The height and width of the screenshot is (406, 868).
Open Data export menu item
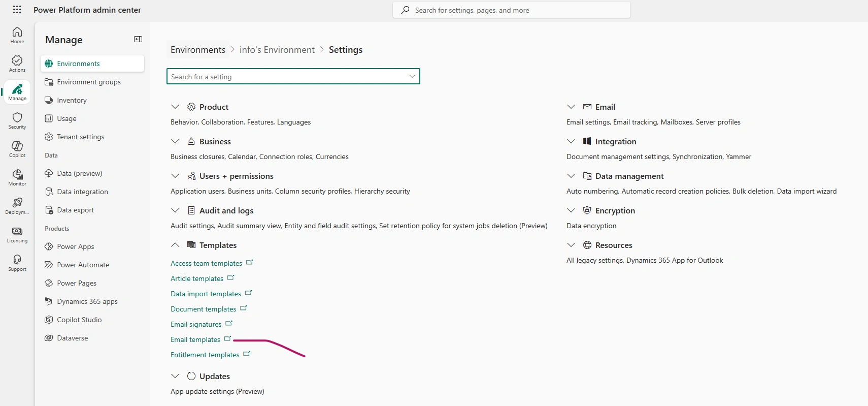92,210
